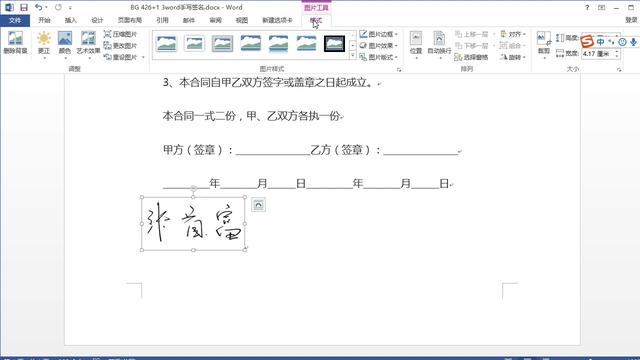The width and height of the screenshot is (640, 360).
Task: Switch to the 引用 (References) tab
Action: pyautogui.click(x=162, y=20)
